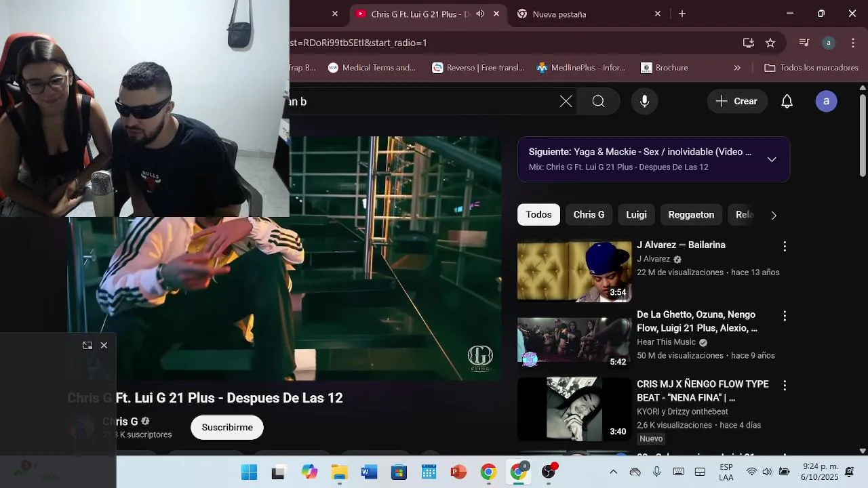Image resolution: width=868 pixels, height=488 pixels.
Task: Open options menu for De La Ghetto video
Action: [x=785, y=316]
